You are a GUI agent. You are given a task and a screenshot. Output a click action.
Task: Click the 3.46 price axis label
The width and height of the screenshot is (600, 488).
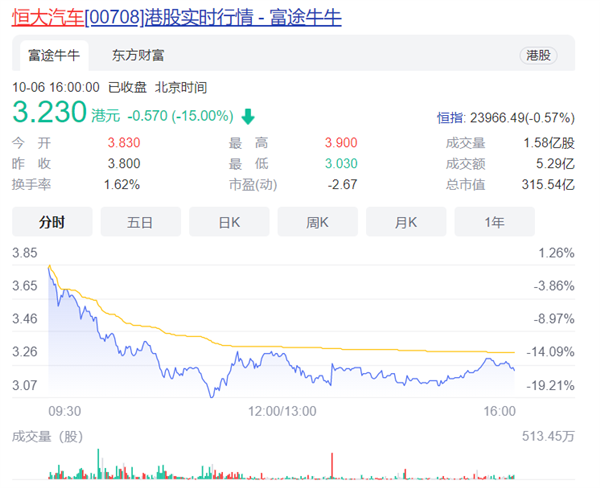[25, 318]
